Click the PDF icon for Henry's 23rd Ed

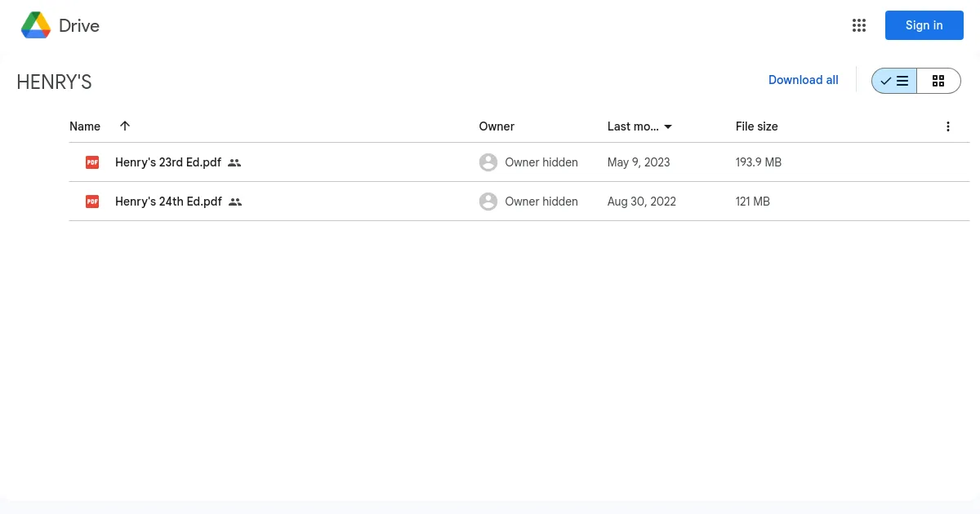click(x=92, y=162)
